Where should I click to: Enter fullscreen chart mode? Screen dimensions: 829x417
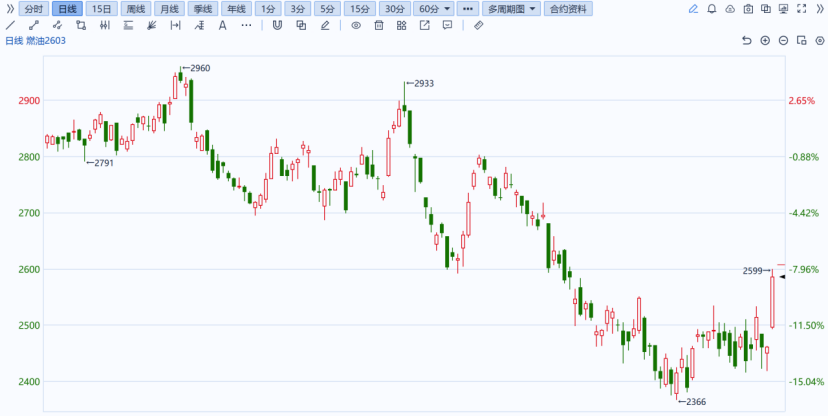tap(802, 8)
